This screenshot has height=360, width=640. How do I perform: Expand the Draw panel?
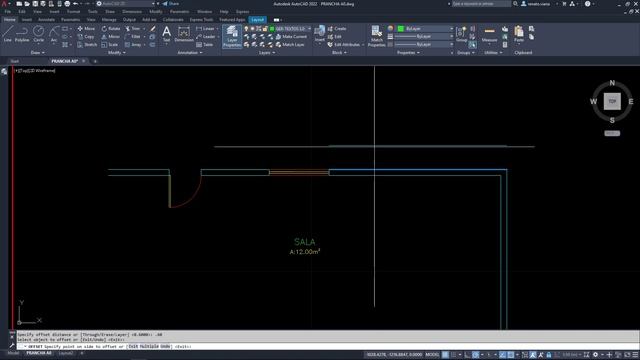pos(38,53)
